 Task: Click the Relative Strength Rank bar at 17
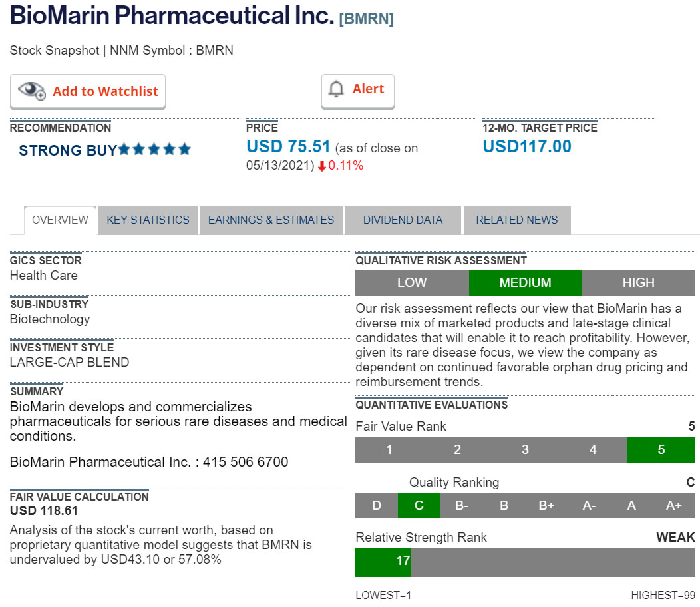(x=383, y=561)
